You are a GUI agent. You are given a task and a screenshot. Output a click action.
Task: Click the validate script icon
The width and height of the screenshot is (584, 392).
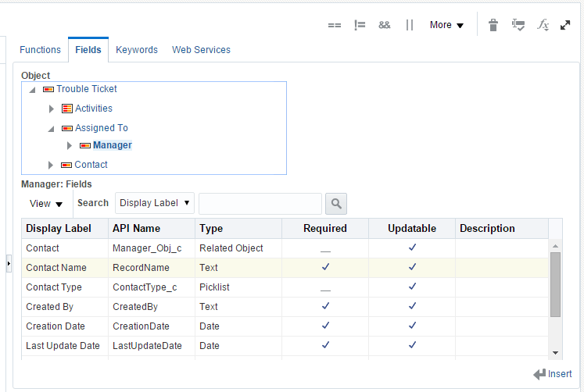tap(518, 25)
